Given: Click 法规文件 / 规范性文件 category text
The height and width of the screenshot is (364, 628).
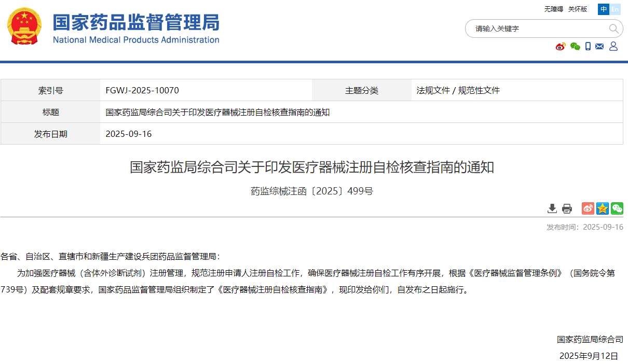Looking at the screenshot, I should [x=458, y=90].
